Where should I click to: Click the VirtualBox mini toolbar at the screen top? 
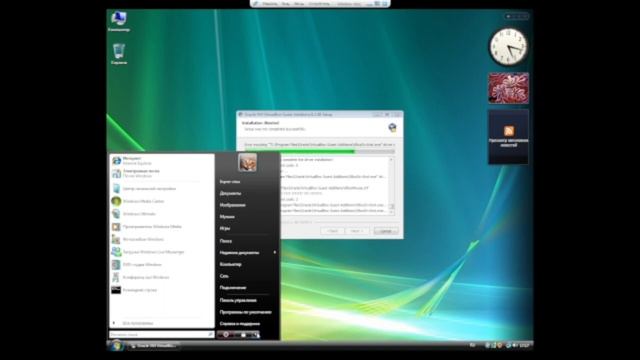click(x=320, y=4)
